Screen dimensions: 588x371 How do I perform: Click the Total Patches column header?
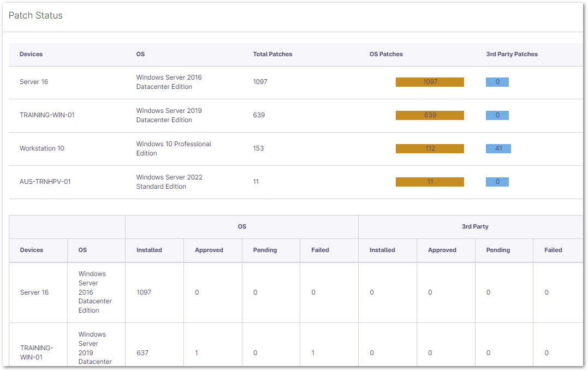[272, 54]
